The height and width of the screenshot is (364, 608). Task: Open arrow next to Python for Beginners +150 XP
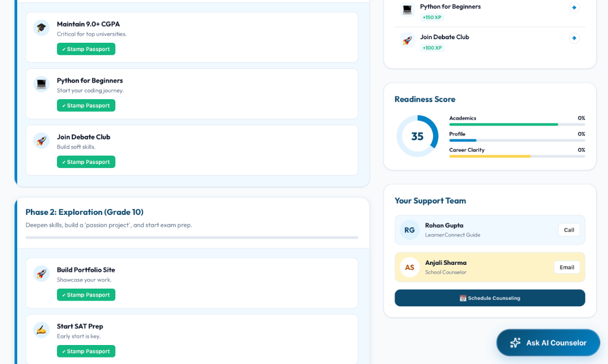pyautogui.click(x=574, y=8)
